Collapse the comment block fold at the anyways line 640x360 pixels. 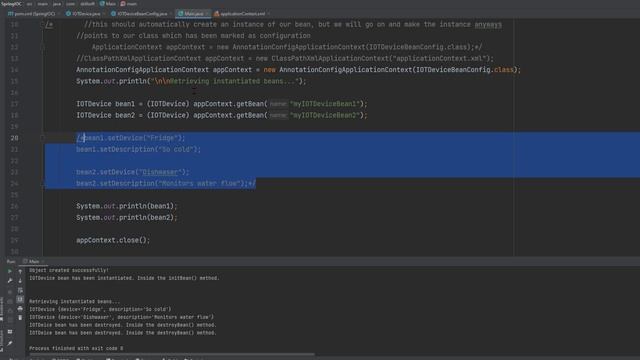42,24
